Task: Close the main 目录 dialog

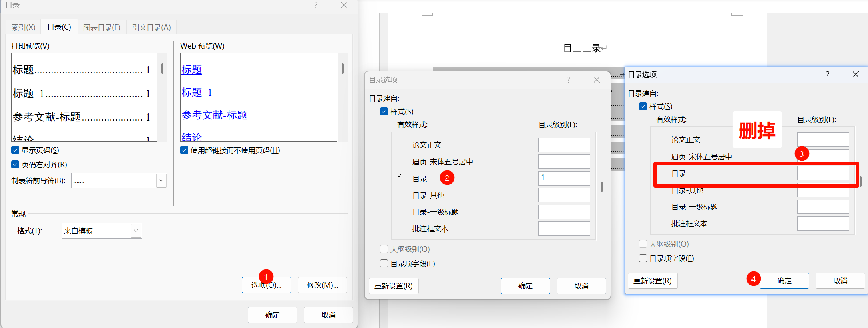Action: [x=344, y=5]
